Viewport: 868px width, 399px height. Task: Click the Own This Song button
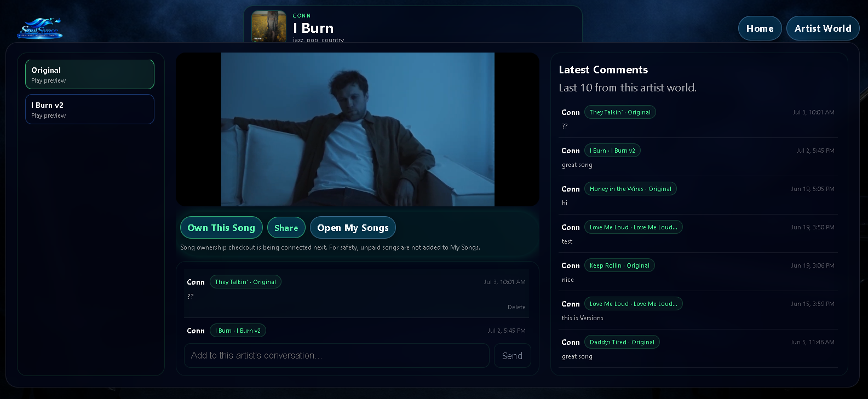[x=221, y=228]
